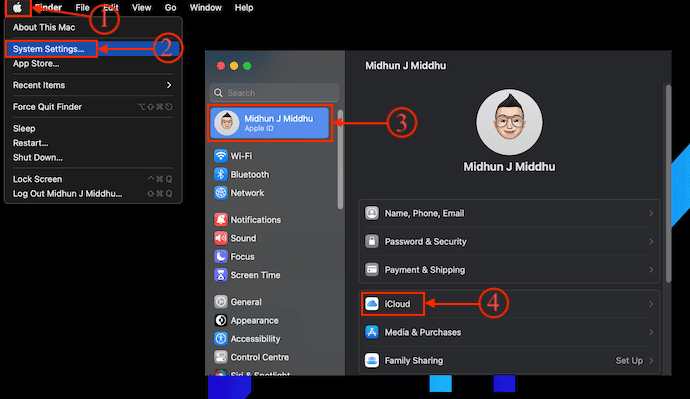Open the Go menu

170,7
